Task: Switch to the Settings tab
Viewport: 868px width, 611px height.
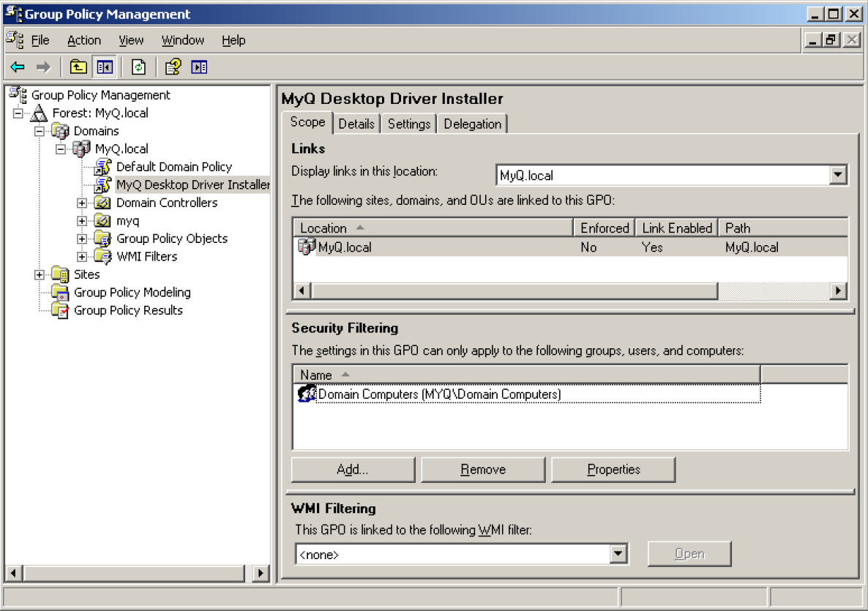Action: 408,124
